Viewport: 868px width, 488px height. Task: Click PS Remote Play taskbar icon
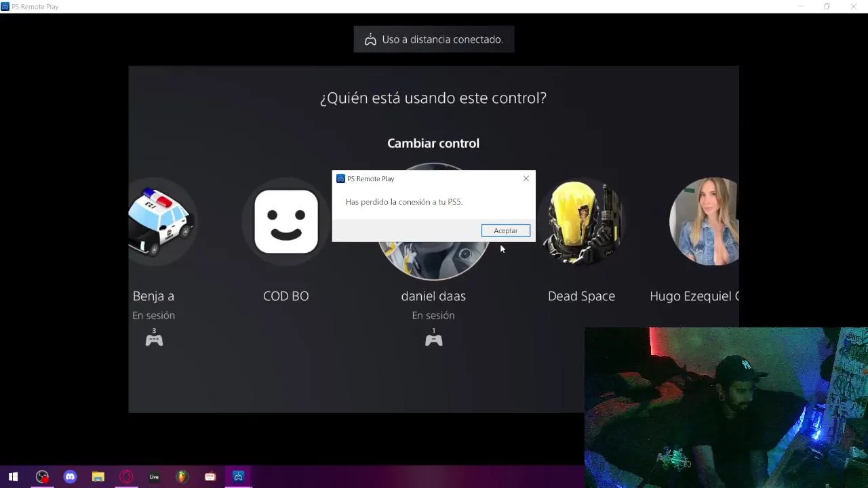point(238,476)
